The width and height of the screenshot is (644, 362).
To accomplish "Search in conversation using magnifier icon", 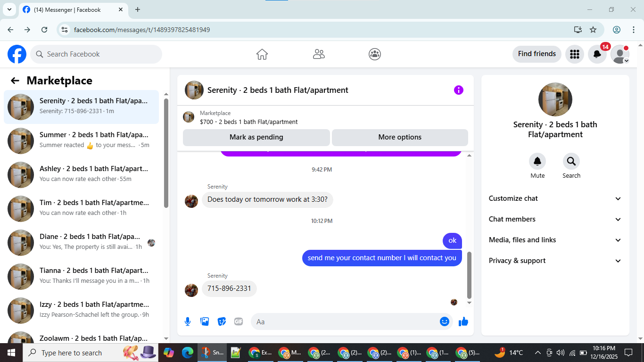I will pos(571,162).
